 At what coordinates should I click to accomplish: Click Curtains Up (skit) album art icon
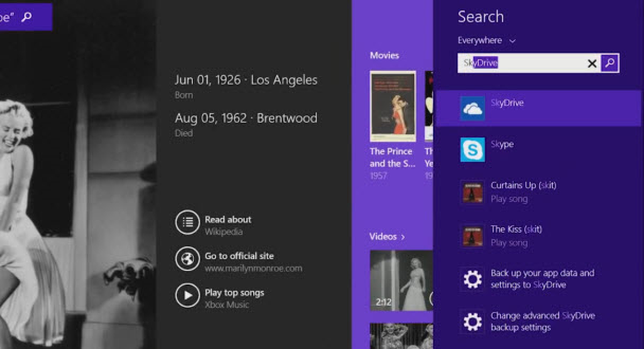[472, 192]
